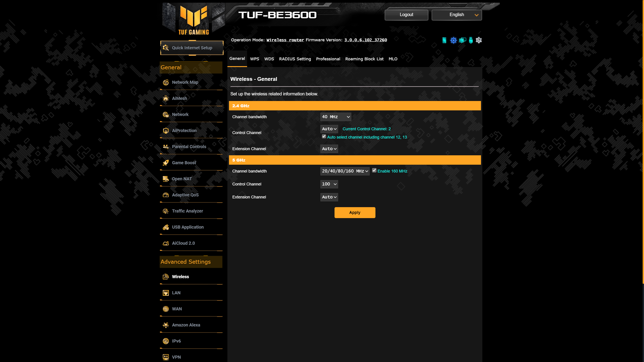
Task: Expand 2.4 GHz extension channel dropdown
Action: (329, 149)
